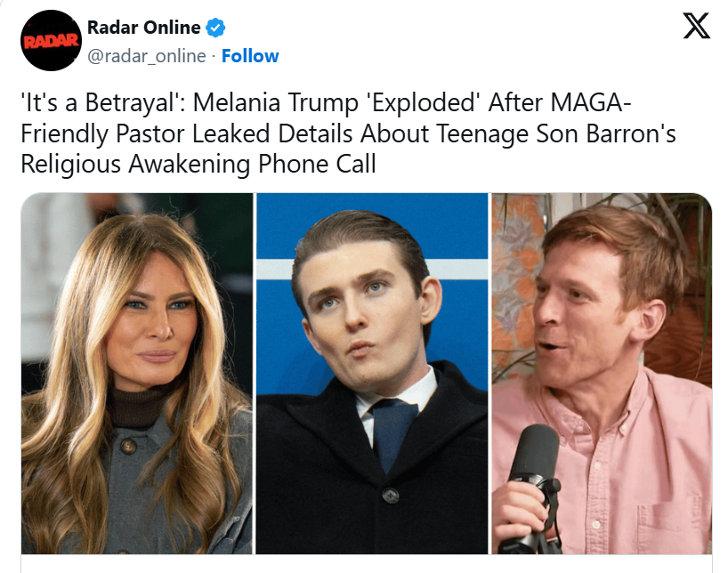The width and height of the screenshot is (728, 573).
Task: Click the phrase 'It's a Betrayal' in the tweet
Action: [101, 102]
